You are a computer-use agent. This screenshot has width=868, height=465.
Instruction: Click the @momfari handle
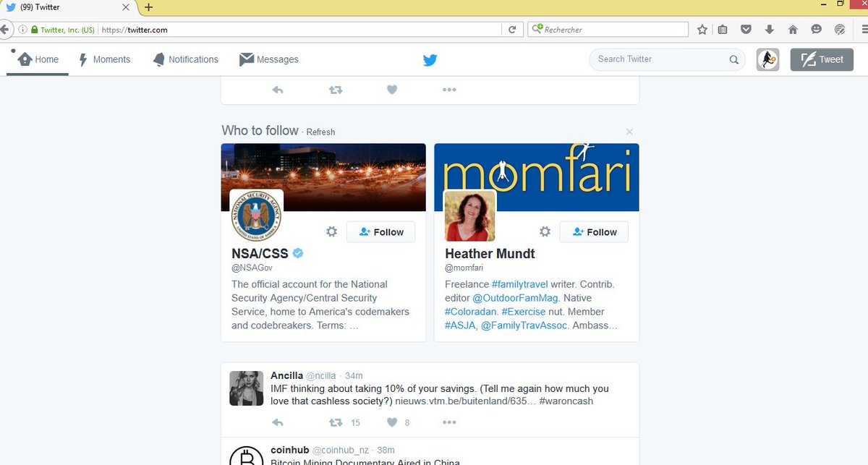pyautogui.click(x=464, y=268)
